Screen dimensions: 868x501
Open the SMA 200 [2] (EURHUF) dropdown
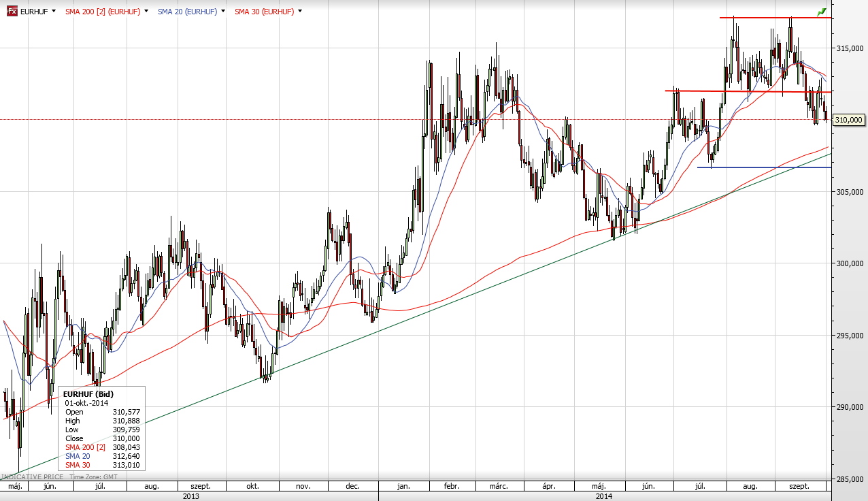click(x=146, y=12)
